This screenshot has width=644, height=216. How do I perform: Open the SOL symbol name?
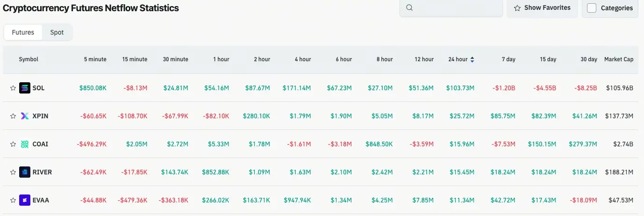coord(38,88)
